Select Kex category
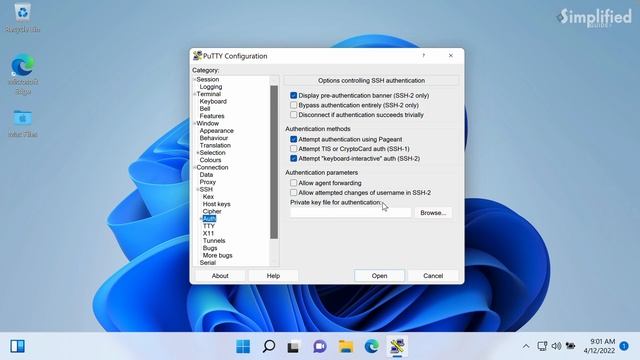Screen dimensions: 640x360 click(x=208, y=197)
